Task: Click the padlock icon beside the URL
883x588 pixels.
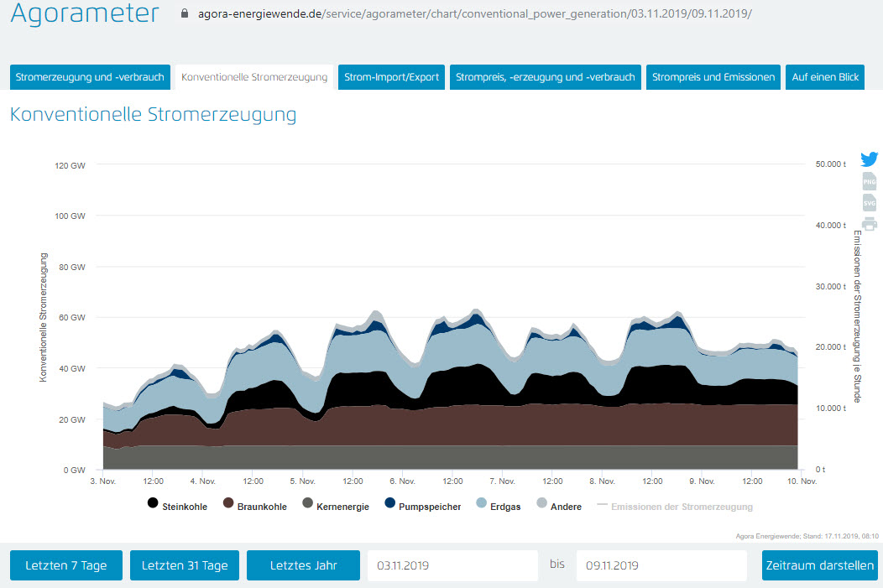Action: coord(185,14)
